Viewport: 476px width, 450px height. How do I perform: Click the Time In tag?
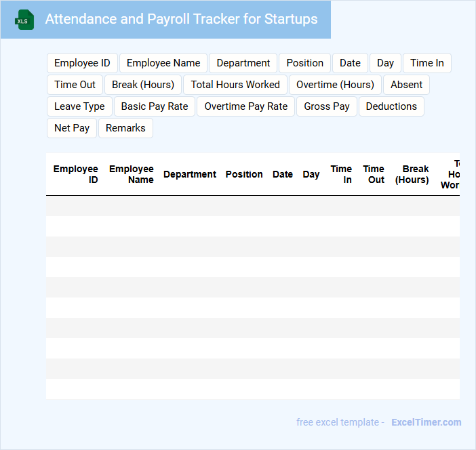(x=427, y=63)
